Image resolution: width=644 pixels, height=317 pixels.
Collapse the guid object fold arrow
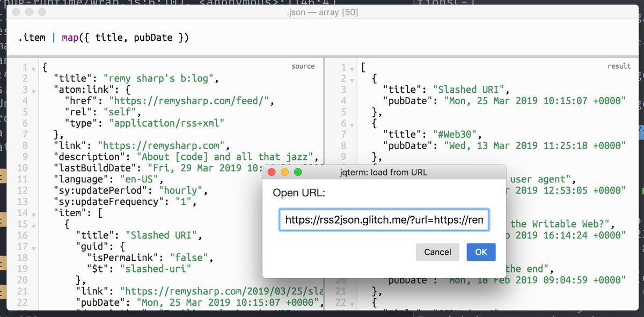coord(34,247)
